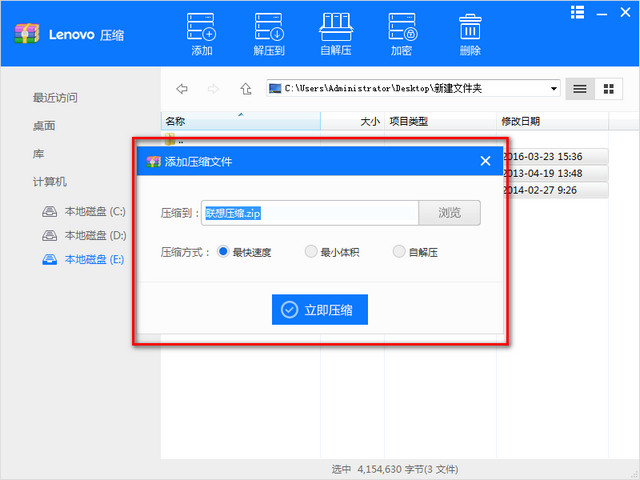Minimize the Lenovo 压缩 window
Image resolution: width=640 pixels, height=480 pixels.
(602, 14)
